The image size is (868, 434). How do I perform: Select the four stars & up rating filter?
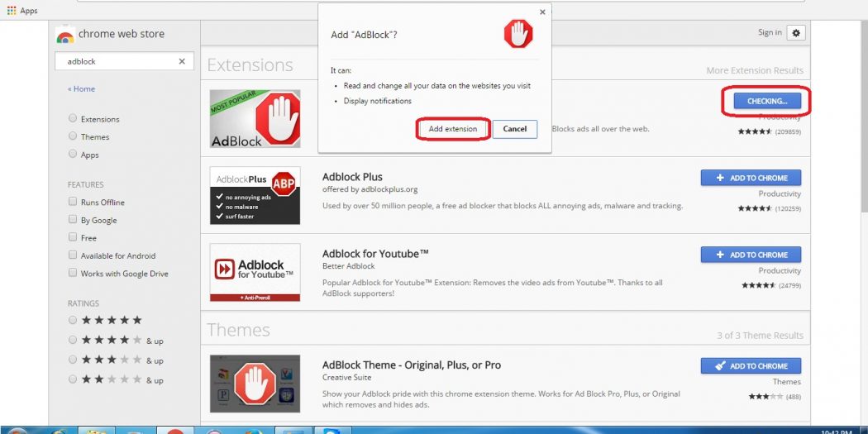pyautogui.click(x=73, y=340)
